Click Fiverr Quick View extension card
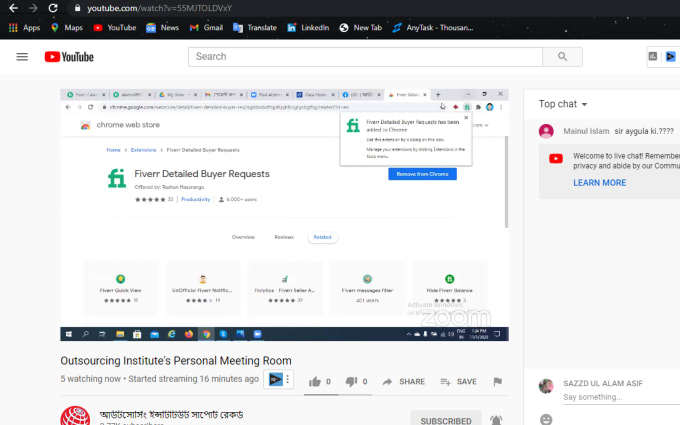Image resolution: width=680 pixels, height=425 pixels. (121, 288)
